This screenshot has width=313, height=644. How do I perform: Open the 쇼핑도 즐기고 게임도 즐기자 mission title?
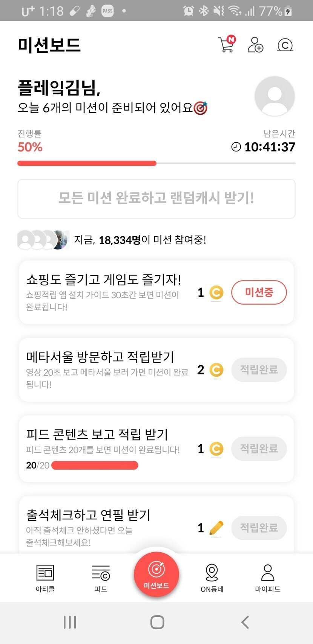[104, 280]
